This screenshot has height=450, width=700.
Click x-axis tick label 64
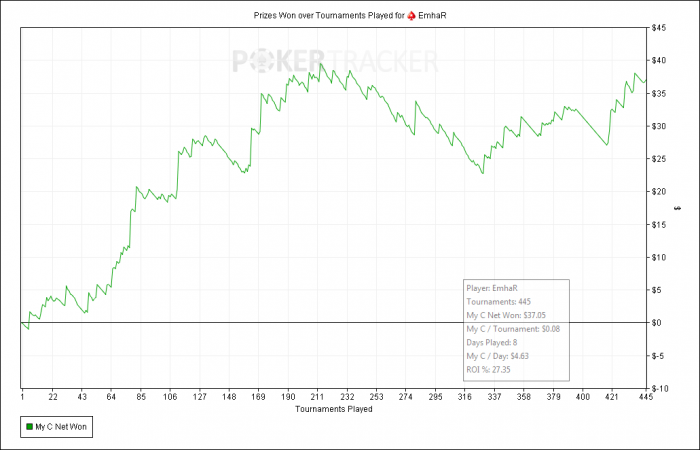pos(111,397)
